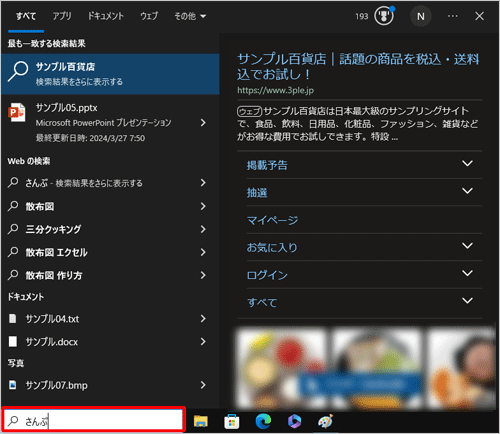Launch Microsoft Edge from taskbar
The height and width of the screenshot is (434, 500).
(263, 421)
